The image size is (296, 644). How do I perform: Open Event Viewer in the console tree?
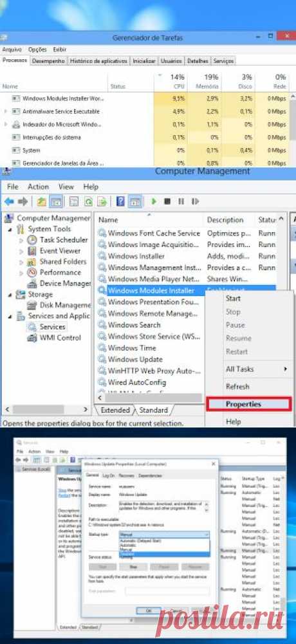tap(60, 250)
